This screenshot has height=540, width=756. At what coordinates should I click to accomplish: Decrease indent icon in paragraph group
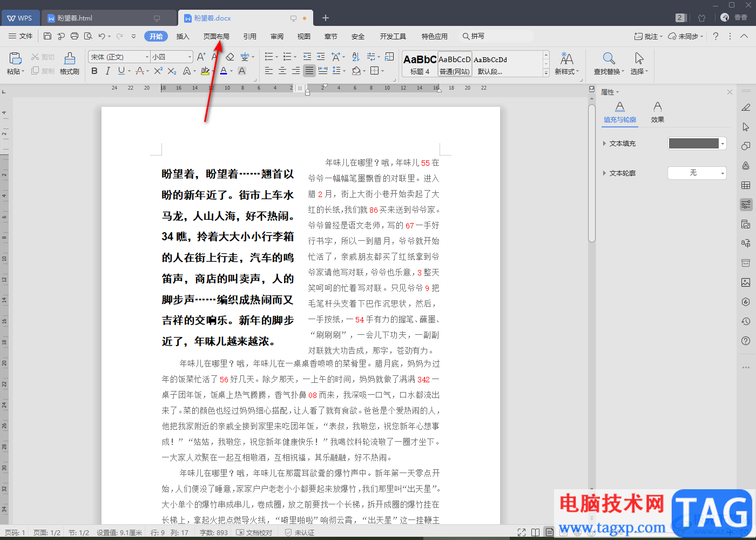click(307, 57)
